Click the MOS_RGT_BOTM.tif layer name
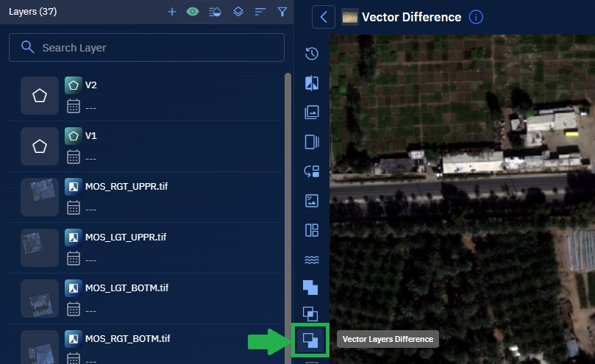Screen dimensions: 595x364 [127, 338]
